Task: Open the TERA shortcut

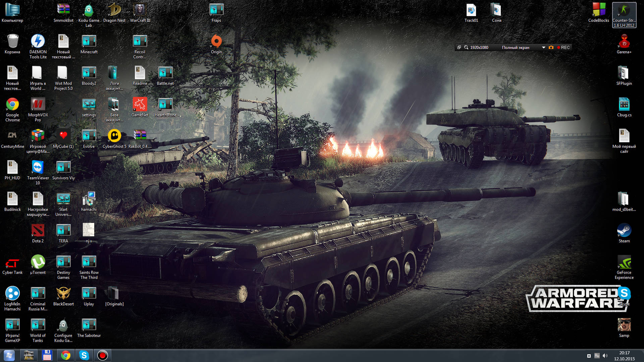Action: [63, 233]
